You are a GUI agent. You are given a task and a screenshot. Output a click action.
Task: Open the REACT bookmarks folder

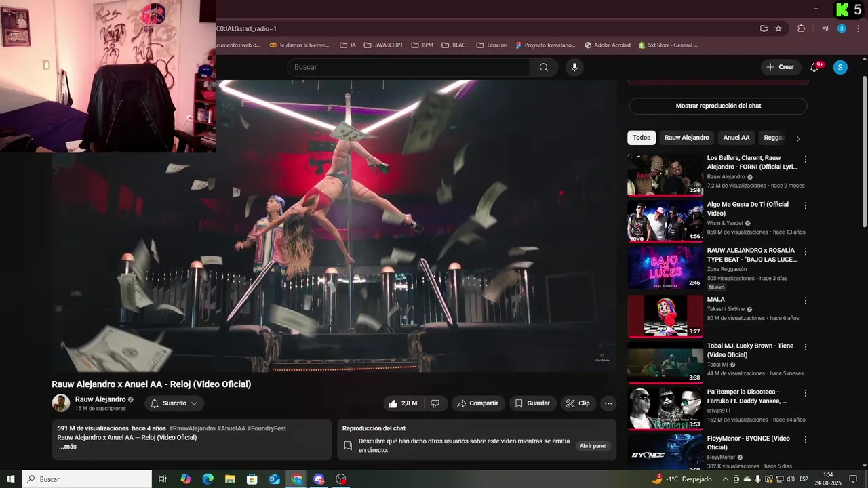click(455, 45)
